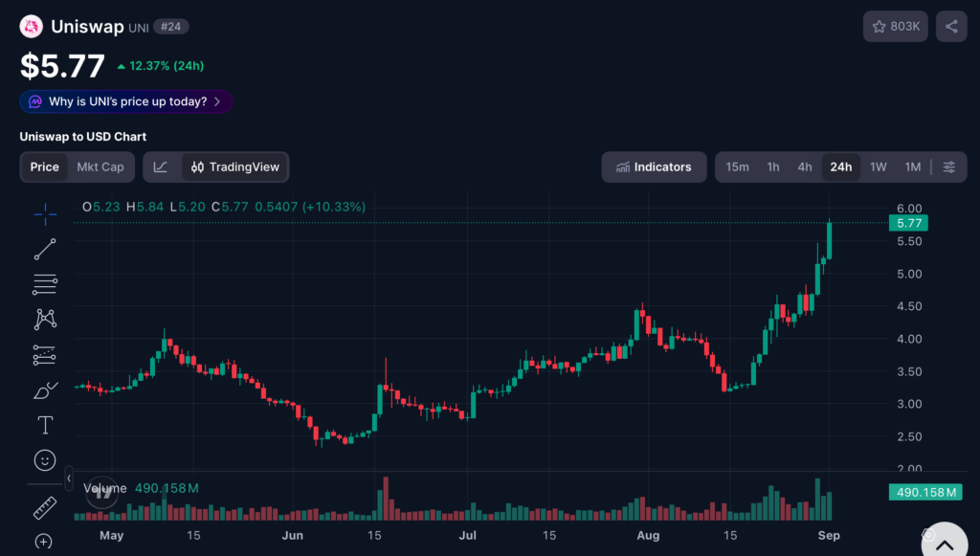
Task: Select the 1W timeframe tab
Action: [x=879, y=167]
